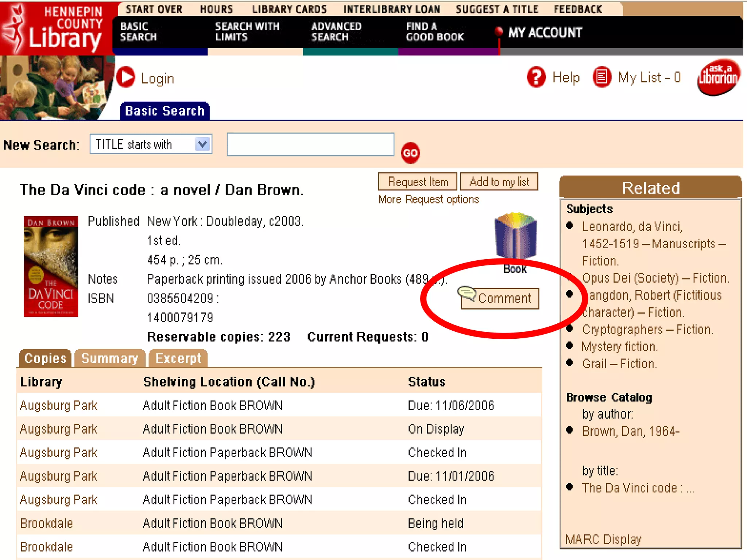Screen dimensions: 747x560
Task: Click the Help question mark icon
Action: [x=536, y=77]
